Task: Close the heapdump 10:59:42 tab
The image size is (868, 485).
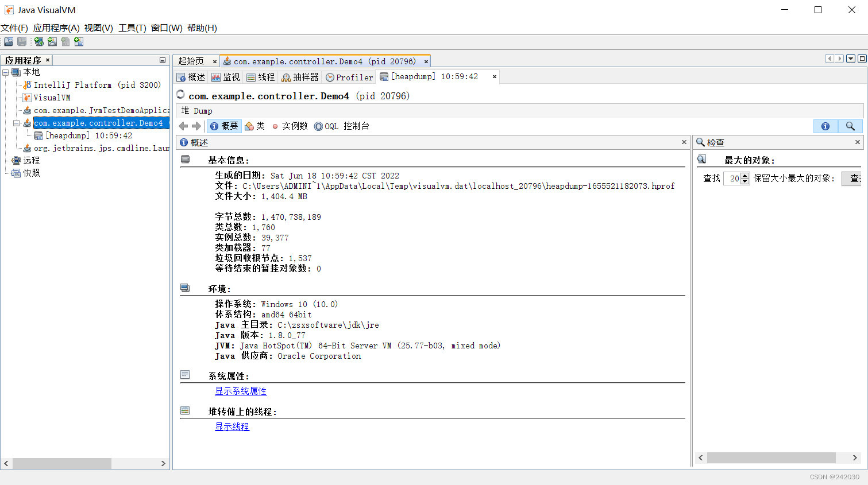Action: pyautogui.click(x=495, y=76)
